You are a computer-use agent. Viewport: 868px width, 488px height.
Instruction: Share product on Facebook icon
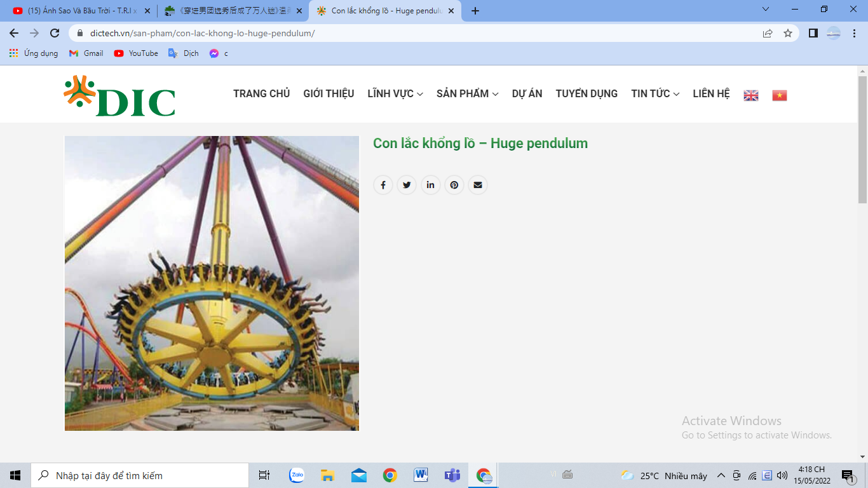[x=383, y=185]
